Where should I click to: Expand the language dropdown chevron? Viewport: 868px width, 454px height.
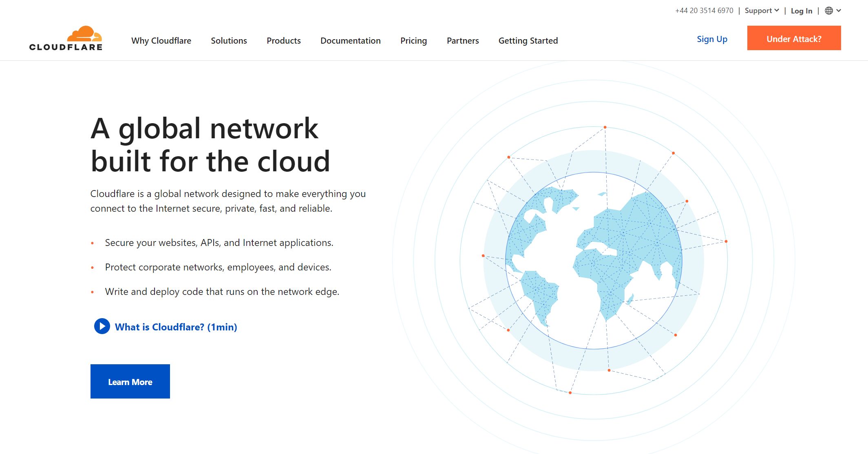[839, 11]
